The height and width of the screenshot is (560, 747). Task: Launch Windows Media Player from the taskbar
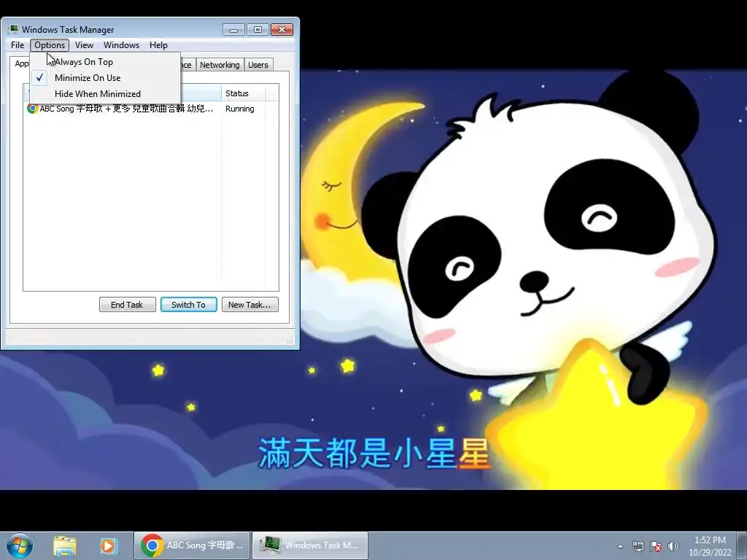108,545
